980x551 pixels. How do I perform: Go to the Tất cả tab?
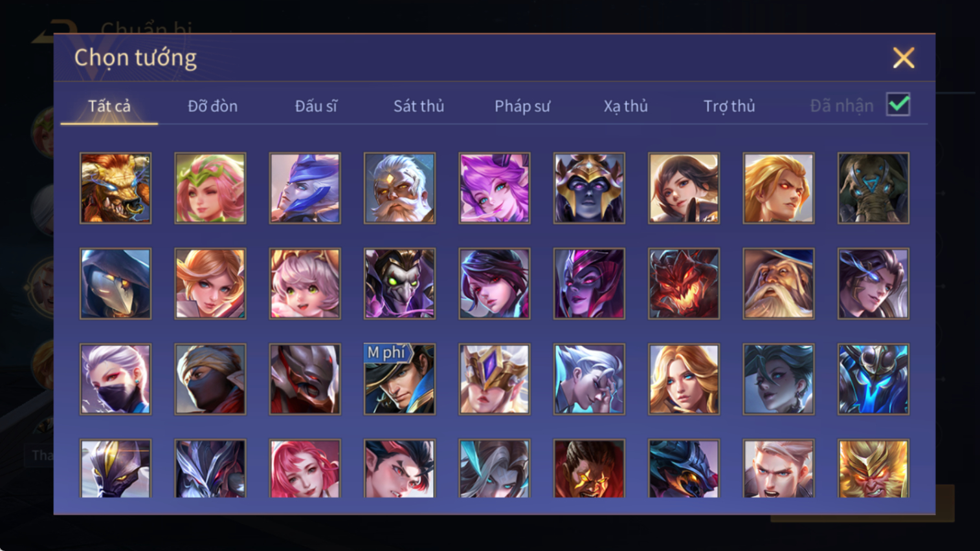(x=109, y=106)
